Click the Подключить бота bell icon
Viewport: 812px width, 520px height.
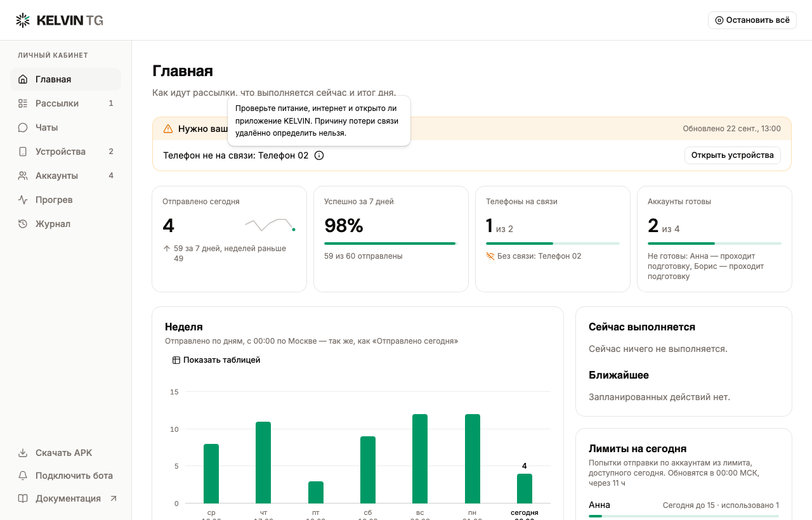tap(23, 476)
